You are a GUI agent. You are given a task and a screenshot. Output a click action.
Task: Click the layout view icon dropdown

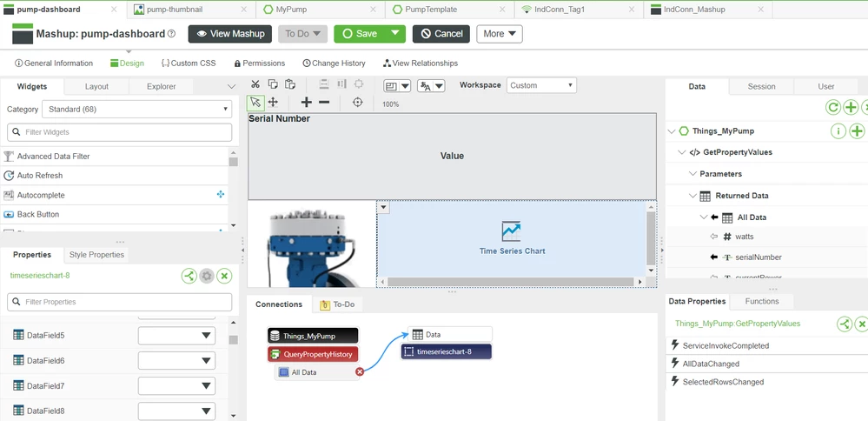397,86
